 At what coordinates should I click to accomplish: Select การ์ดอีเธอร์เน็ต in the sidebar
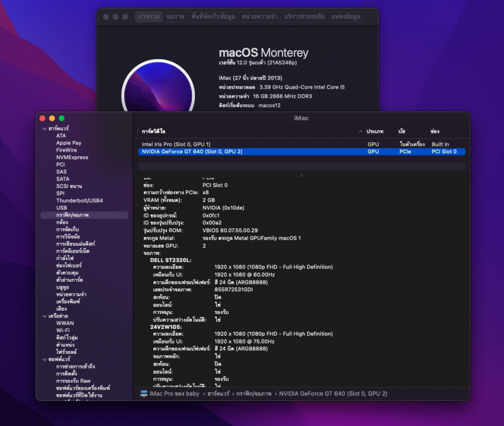(x=73, y=251)
